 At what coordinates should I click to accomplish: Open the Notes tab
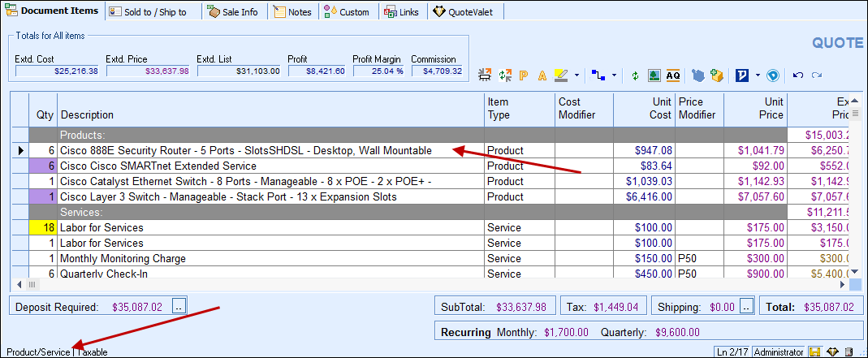click(292, 12)
